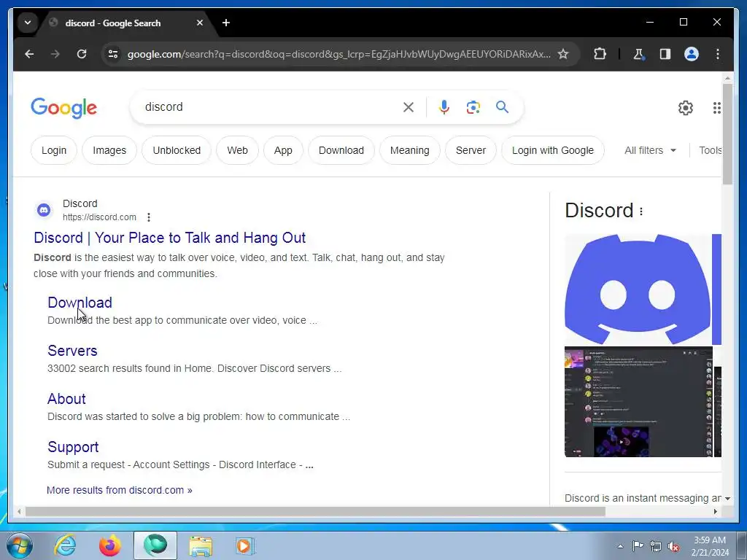Select the Login filter chip
Screen dimensions: 747x560
point(54,150)
